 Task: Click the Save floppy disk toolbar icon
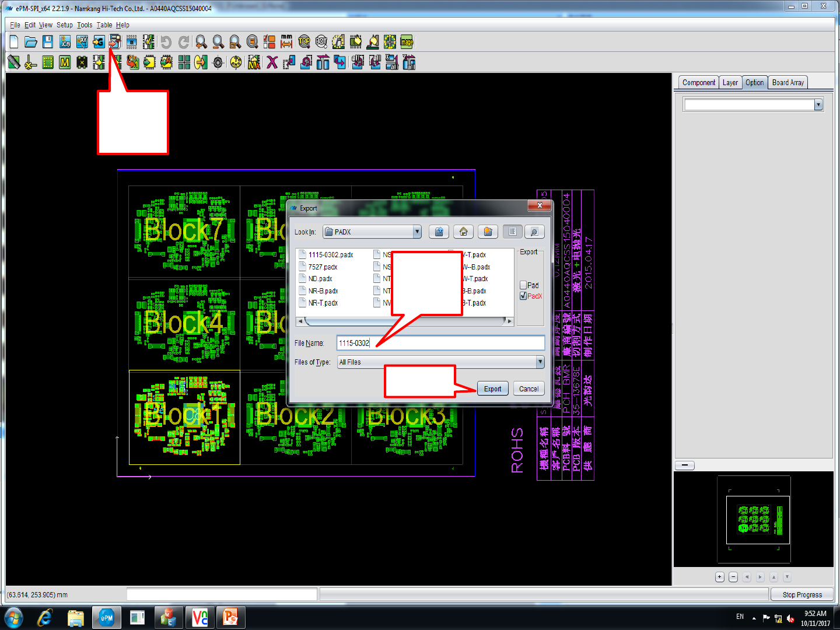48,42
